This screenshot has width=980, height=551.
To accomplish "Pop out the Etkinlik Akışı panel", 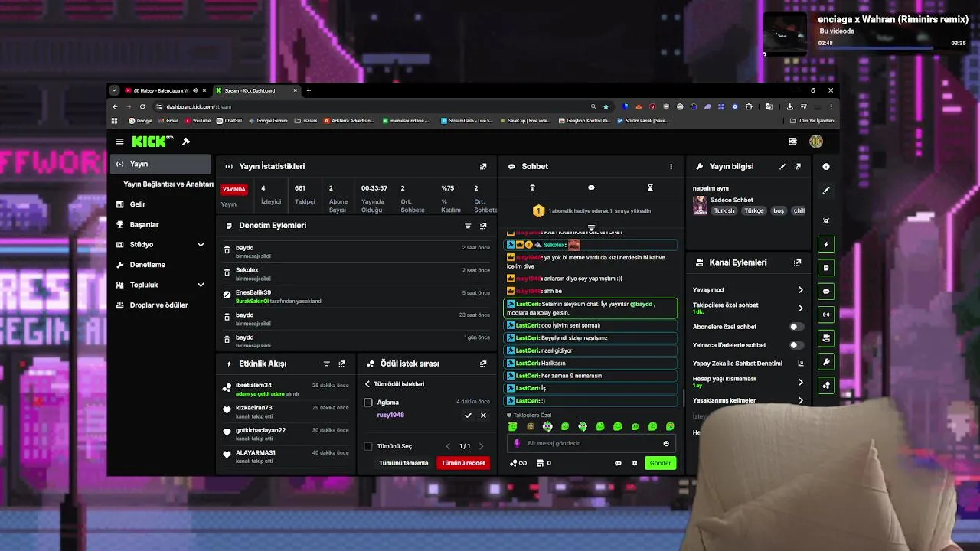I will coord(342,364).
